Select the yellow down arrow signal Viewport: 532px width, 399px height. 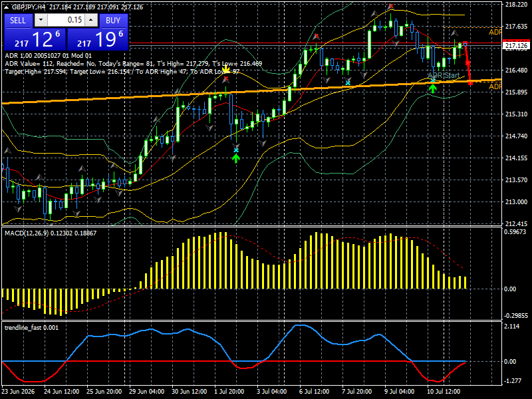coord(225,70)
